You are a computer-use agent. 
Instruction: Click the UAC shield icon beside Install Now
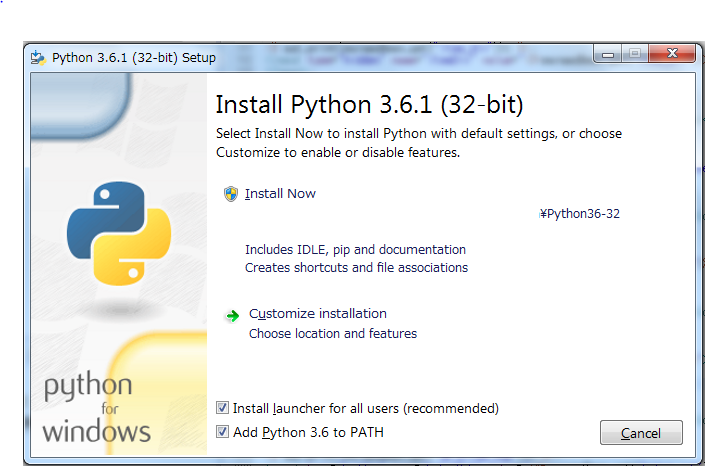click(231, 194)
